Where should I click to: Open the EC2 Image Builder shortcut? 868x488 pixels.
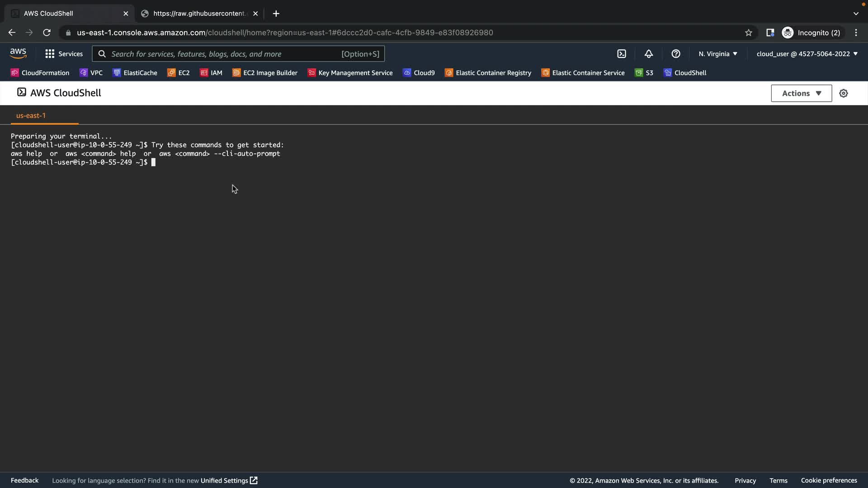click(265, 73)
